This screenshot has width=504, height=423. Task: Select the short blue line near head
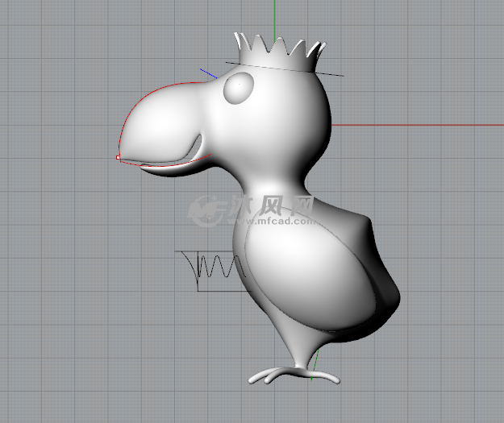(x=209, y=74)
